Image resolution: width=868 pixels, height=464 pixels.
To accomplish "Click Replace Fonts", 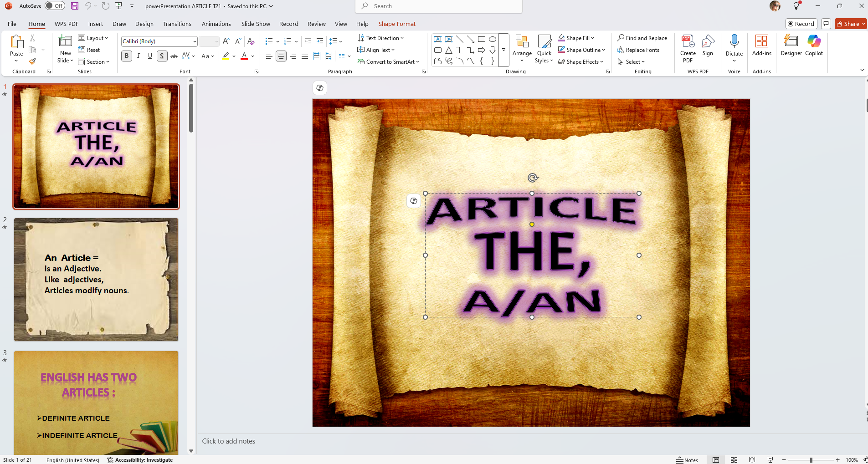I will [638, 50].
